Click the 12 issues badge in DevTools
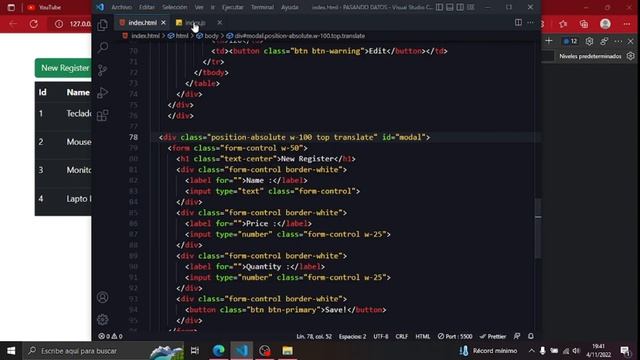 point(570,41)
